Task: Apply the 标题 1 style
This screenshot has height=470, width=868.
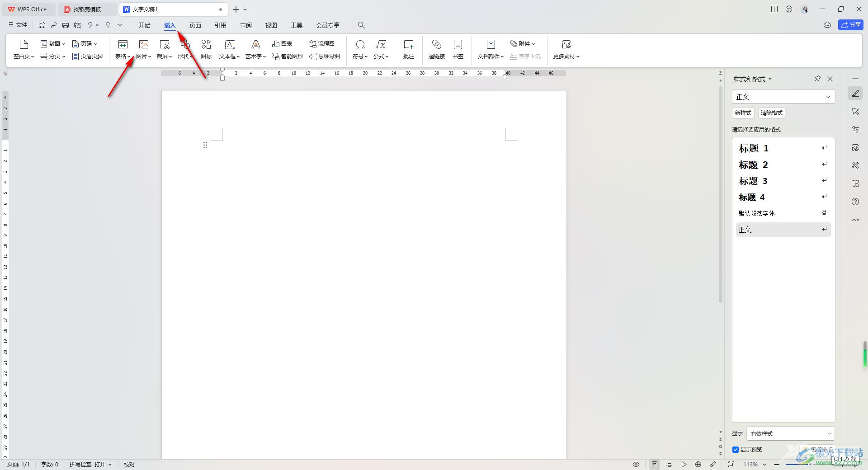Action: tap(783, 148)
